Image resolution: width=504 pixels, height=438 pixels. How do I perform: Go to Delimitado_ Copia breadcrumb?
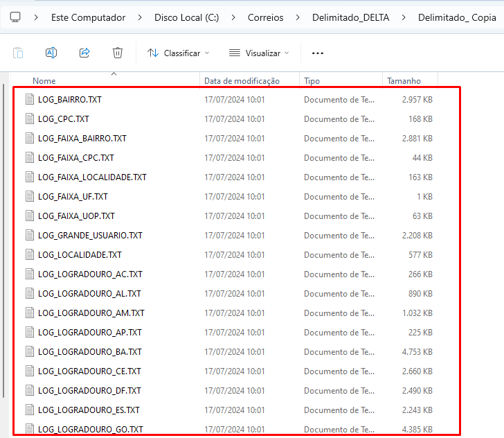coord(457,17)
